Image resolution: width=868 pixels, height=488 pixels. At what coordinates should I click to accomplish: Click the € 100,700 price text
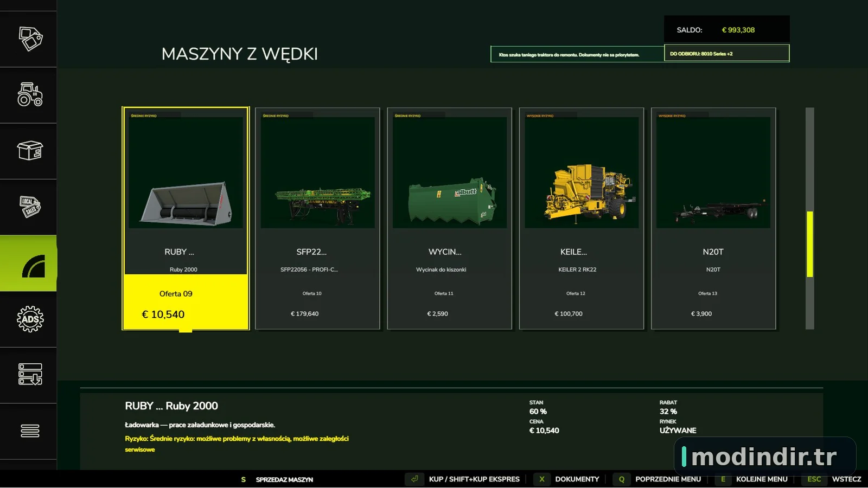(x=569, y=314)
